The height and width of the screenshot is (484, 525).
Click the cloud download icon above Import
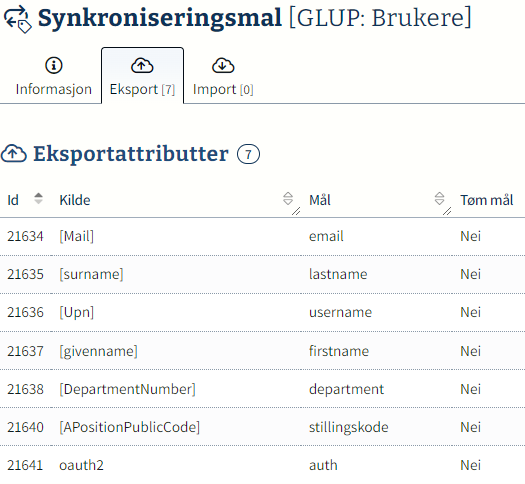click(223, 65)
